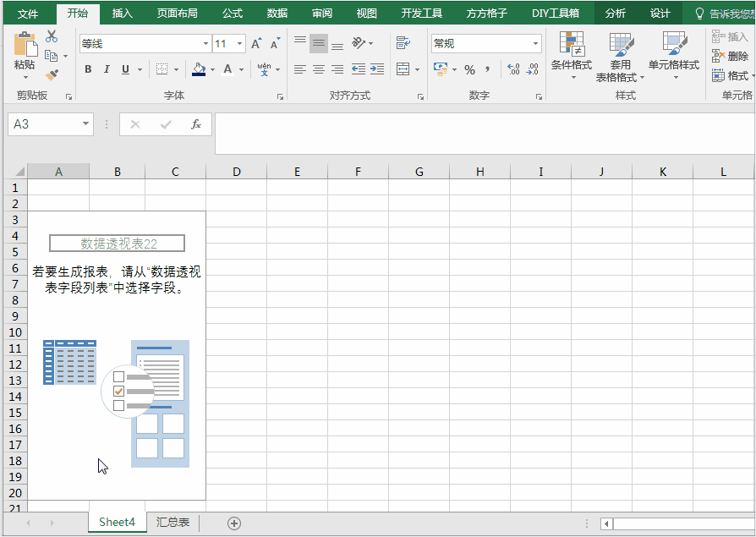756x537 pixels.
Task: Click the Fill Color paint bucket
Action: point(199,69)
